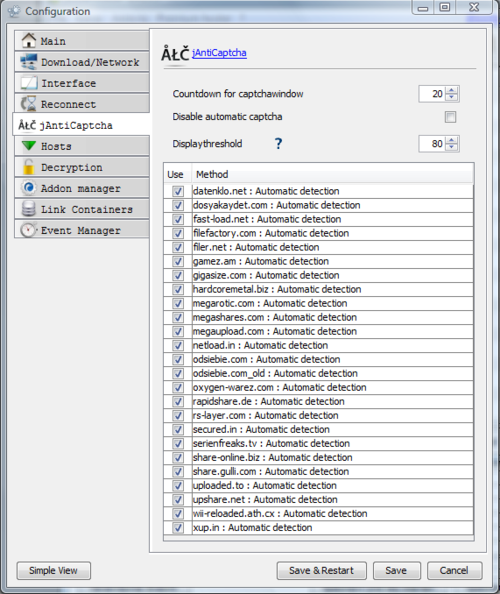Screen dimensions: 500x594
Task: Open the jAntiCaptcha hyperlink
Action: tap(219, 53)
